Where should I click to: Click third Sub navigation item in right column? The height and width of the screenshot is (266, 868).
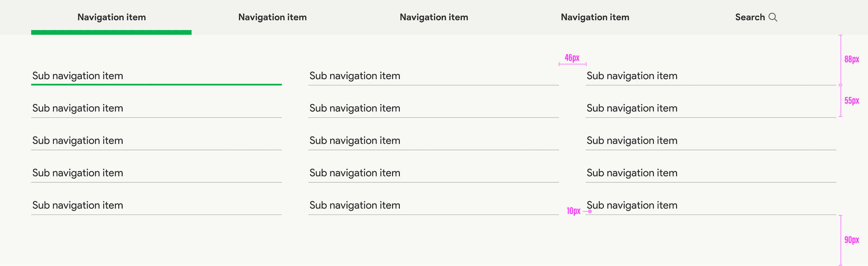[x=632, y=140]
